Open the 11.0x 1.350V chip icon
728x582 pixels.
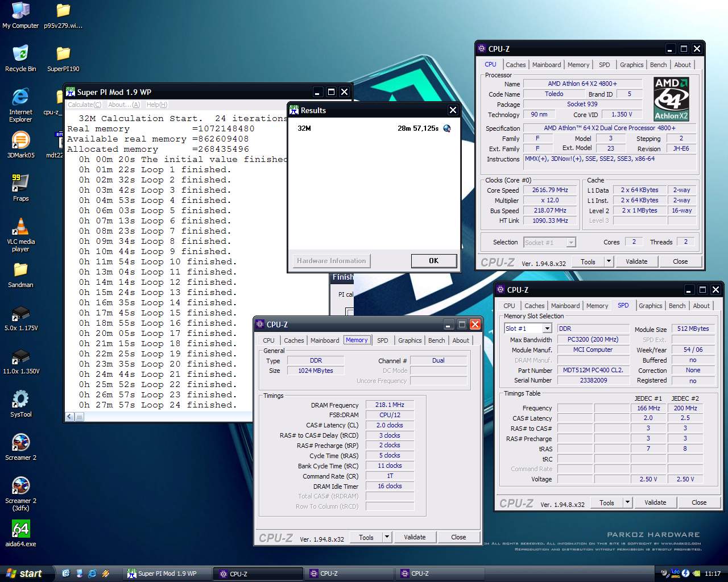[x=20, y=361]
